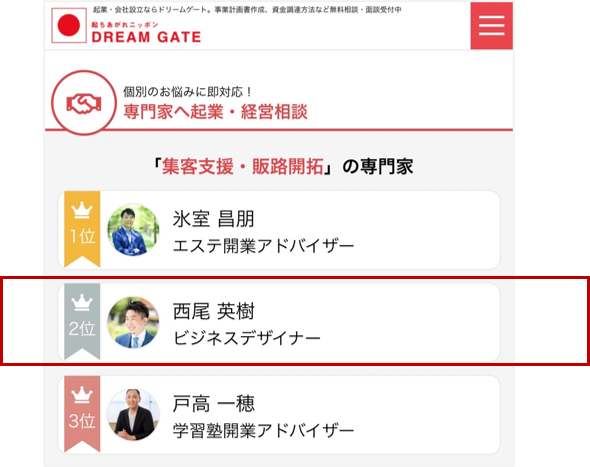Click 専門家へ起業・経営相談 heading
The height and width of the screenshot is (467, 590).
pyautogui.click(x=216, y=111)
